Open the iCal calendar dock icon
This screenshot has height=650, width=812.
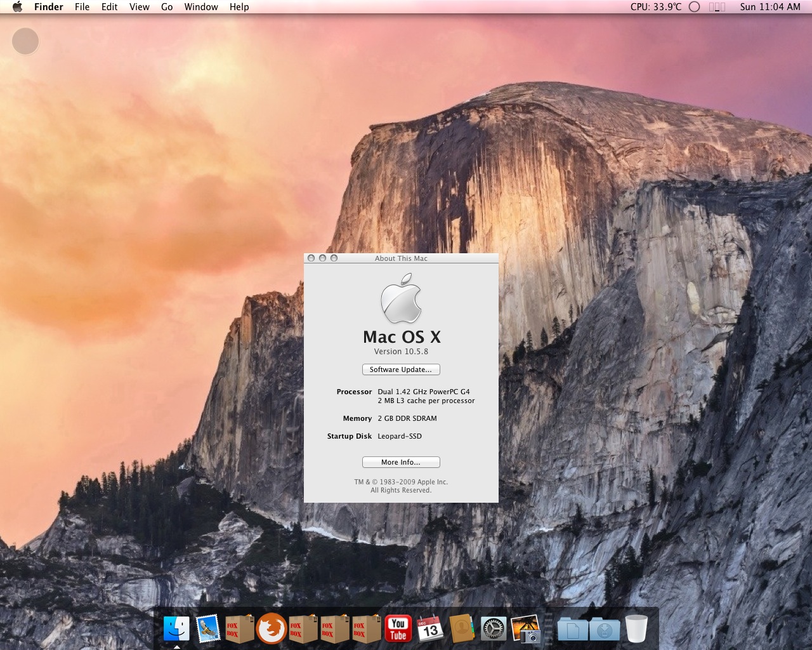(430, 628)
